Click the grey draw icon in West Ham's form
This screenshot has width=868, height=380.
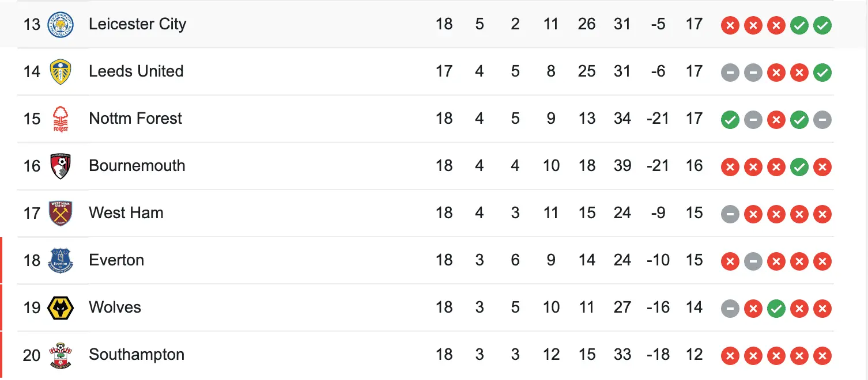click(x=730, y=214)
